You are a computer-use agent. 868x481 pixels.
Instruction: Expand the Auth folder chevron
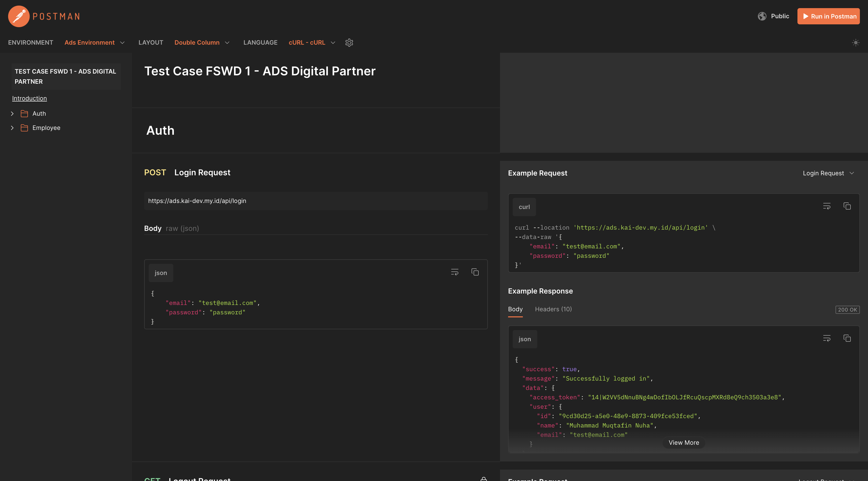tap(12, 113)
